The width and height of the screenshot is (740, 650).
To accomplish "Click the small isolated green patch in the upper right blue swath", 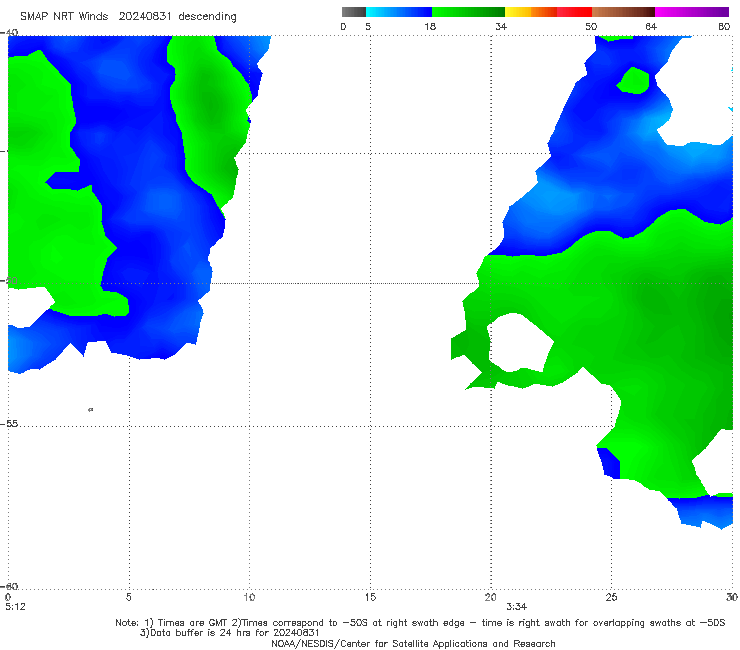I will [633, 81].
